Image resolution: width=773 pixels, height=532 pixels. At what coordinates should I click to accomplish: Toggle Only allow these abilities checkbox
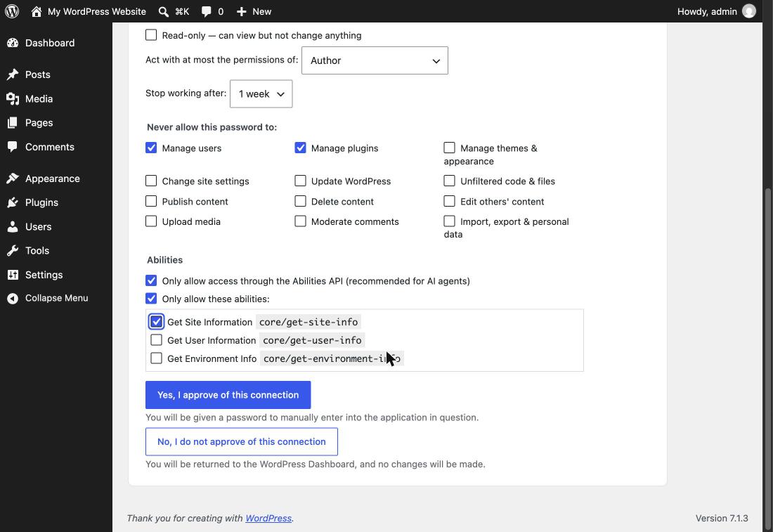point(151,298)
